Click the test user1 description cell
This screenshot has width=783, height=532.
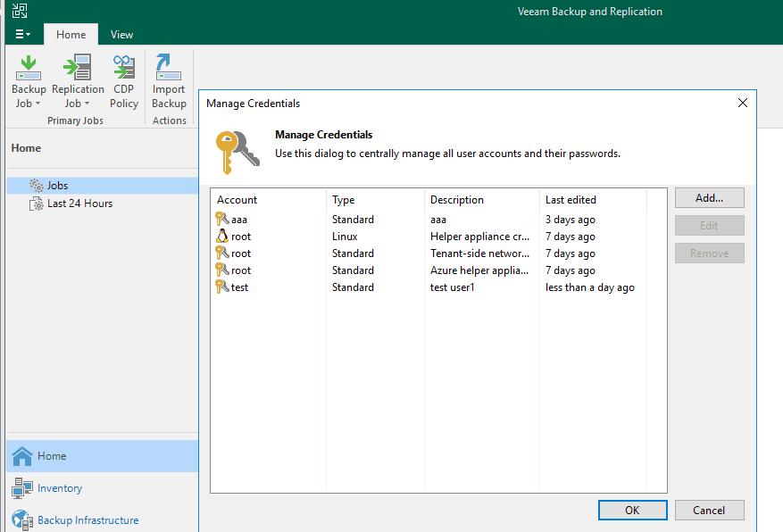click(x=453, y=287)
